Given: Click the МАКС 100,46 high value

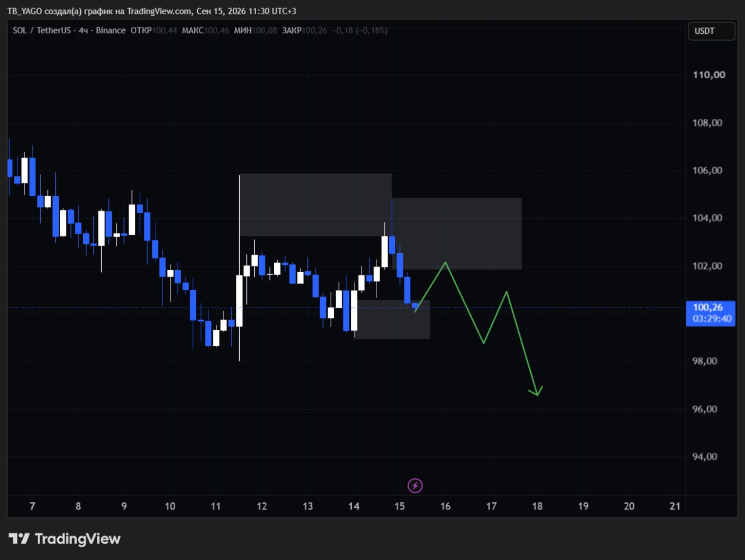Looking at the screenshot, I should click(205, 30).
